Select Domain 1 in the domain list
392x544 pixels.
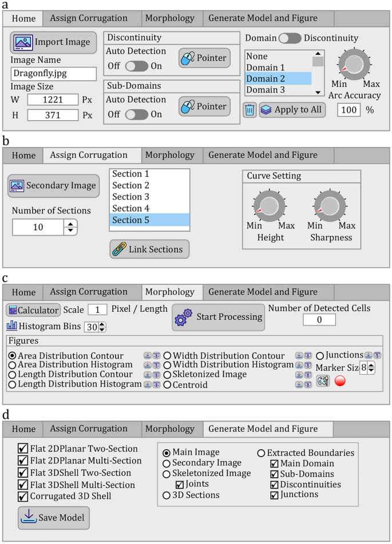point(278,67)
